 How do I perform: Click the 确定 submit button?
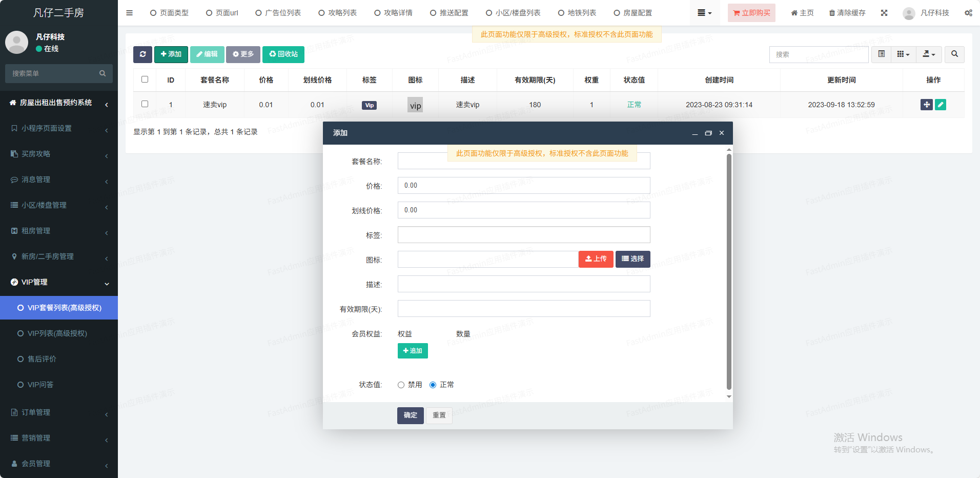410,415
